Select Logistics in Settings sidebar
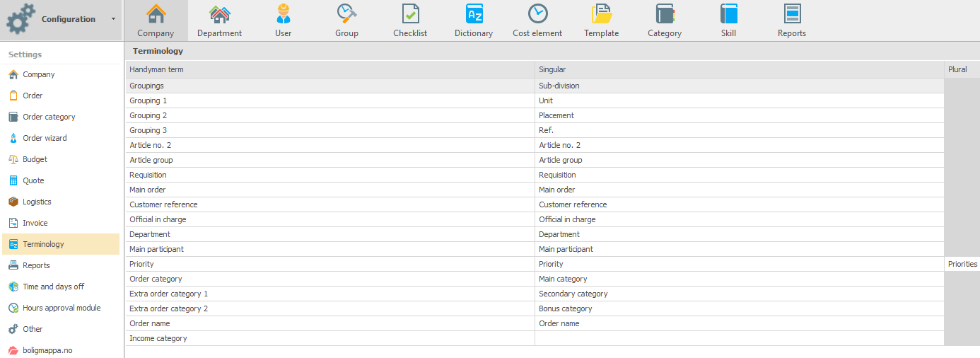 (61, 202)
